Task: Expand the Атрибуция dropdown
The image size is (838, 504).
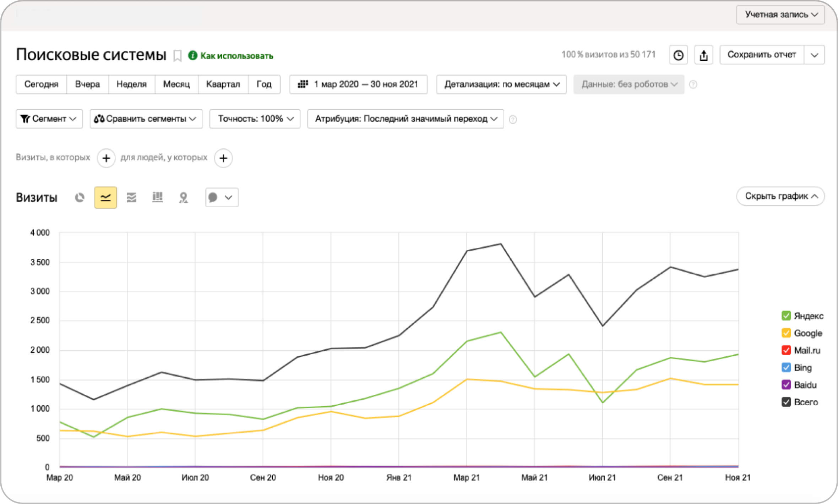Action: [405, 119]
